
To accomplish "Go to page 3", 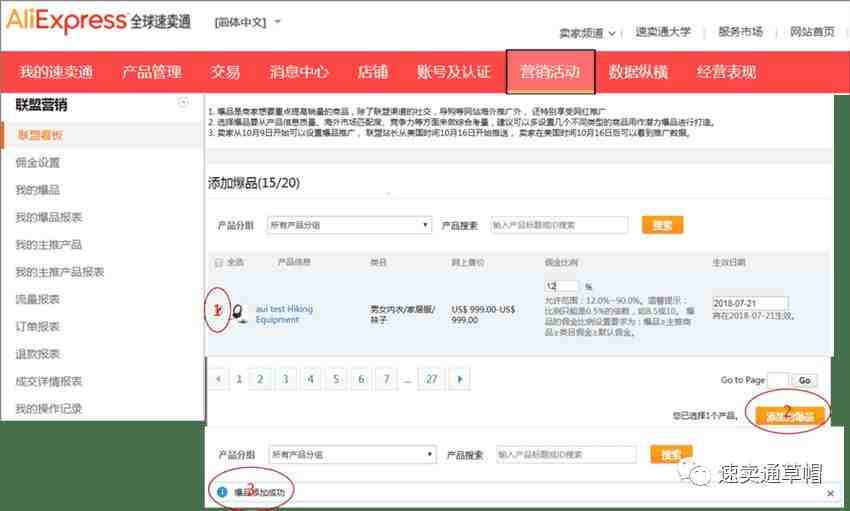I will (x=285, y=379).
